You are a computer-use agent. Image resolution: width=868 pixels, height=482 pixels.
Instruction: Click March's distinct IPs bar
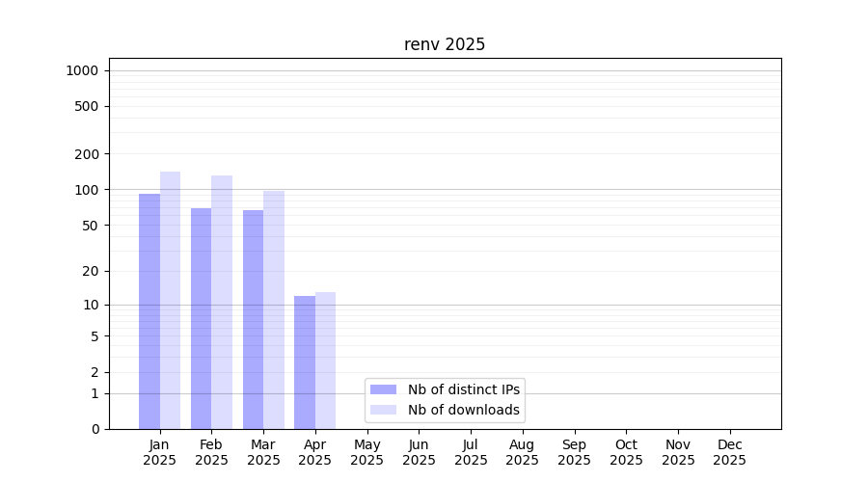click(x=253, y=319)
